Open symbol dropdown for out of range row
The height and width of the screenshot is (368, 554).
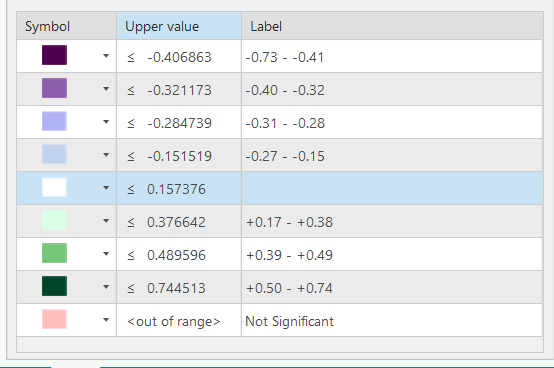coord(106,320)
